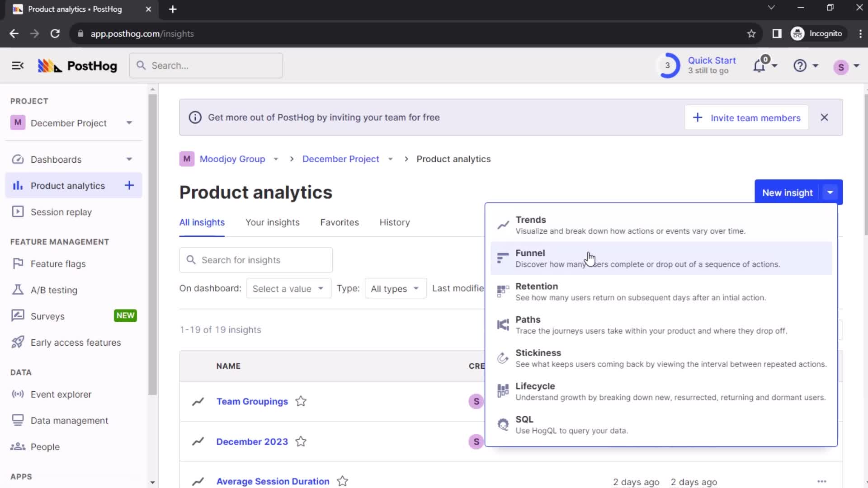
Task: Click the Quick Start link
Action: coord(712,61)
